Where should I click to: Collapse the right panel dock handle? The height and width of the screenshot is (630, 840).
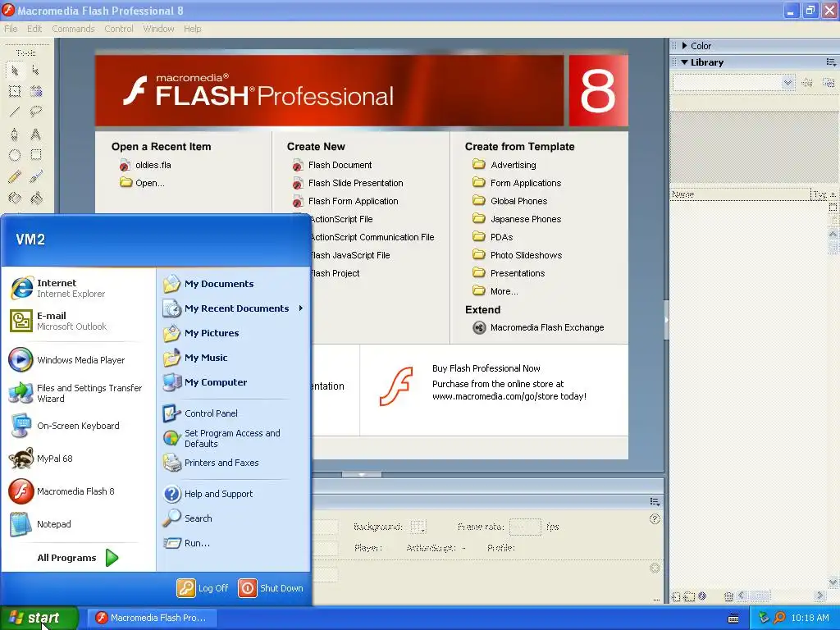click(666, 321)
